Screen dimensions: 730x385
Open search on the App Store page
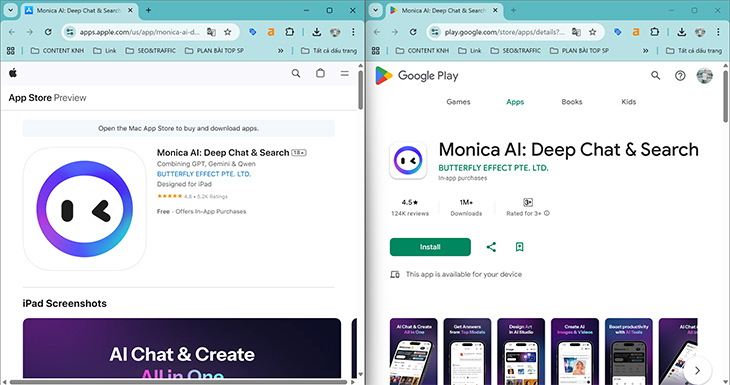coord(296,73)
